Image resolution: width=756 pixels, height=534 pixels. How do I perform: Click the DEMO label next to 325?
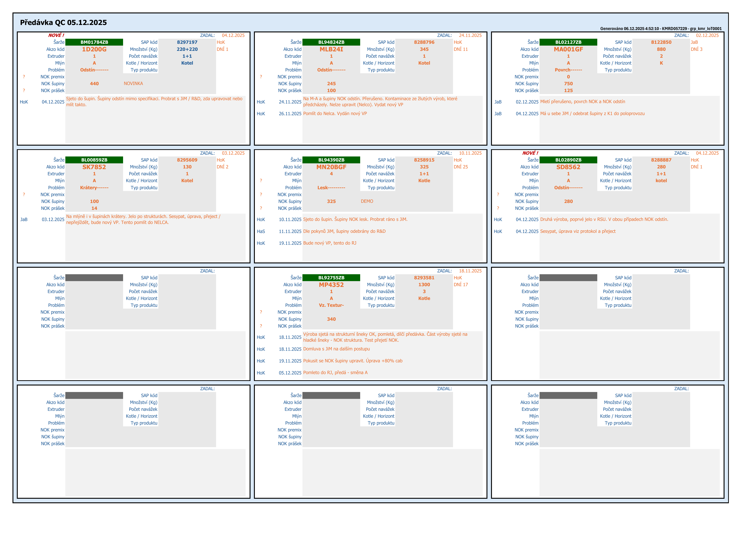[367, 201]
